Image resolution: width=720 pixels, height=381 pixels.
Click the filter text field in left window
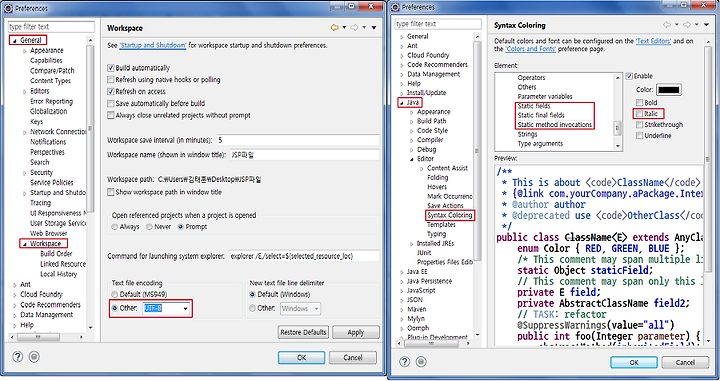point(51,27)
